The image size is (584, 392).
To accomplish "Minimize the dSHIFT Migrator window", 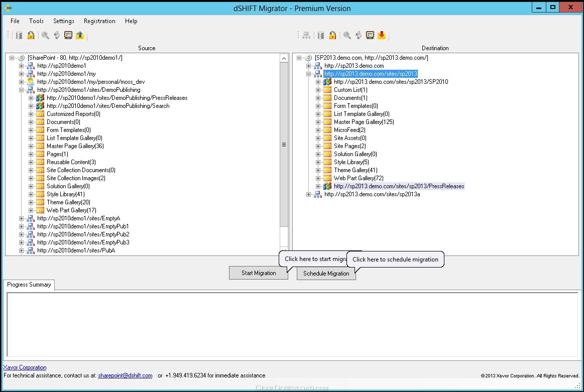I will point(539,8).
